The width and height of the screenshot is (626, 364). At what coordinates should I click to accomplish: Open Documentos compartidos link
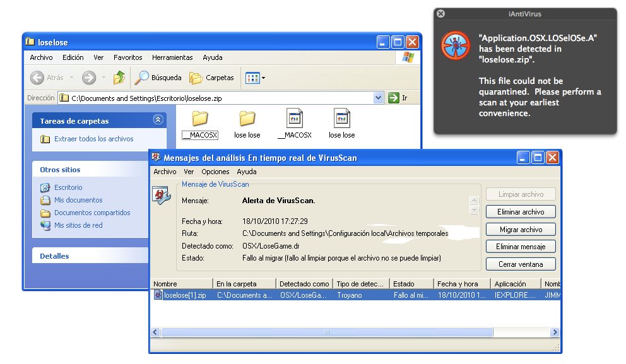pos(92,213)
